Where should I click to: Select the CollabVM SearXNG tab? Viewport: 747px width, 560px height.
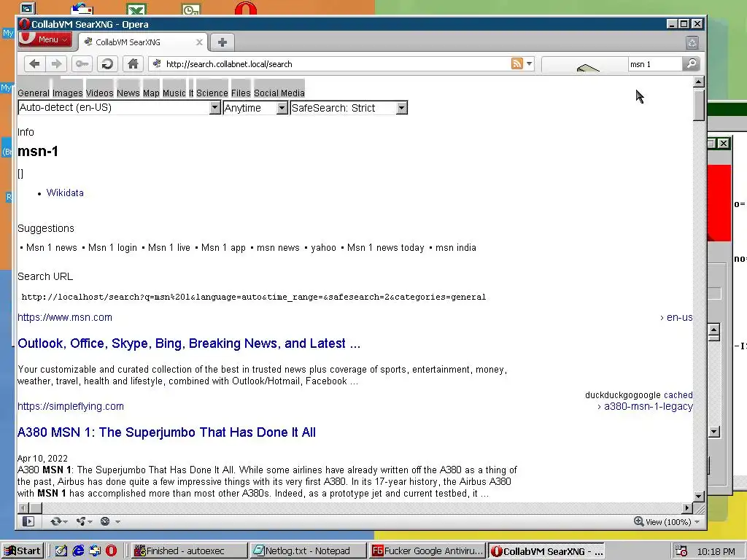[143, 42]
